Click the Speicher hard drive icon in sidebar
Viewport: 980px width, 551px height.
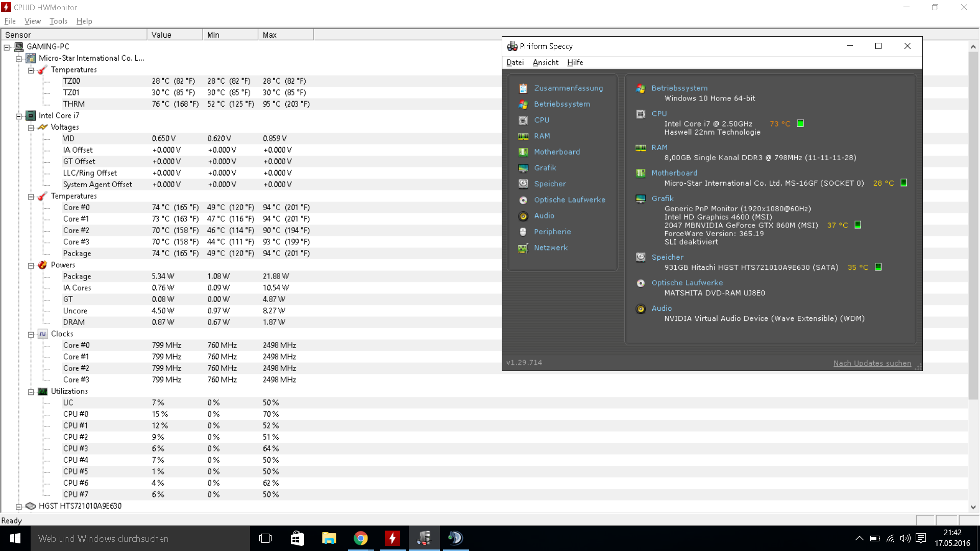coord(523,184)
